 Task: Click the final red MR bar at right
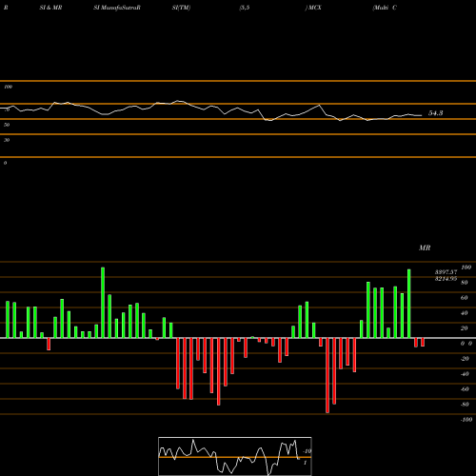click(423, 342)
